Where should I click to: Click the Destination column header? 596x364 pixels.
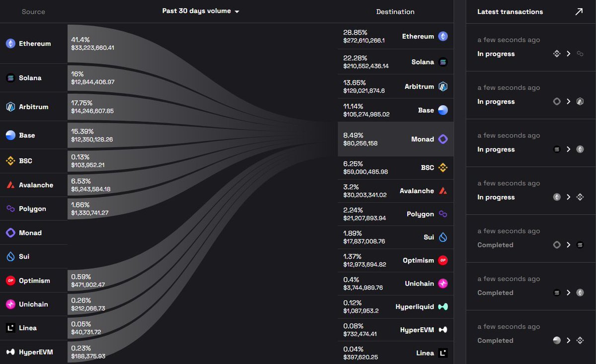[395, 12]
